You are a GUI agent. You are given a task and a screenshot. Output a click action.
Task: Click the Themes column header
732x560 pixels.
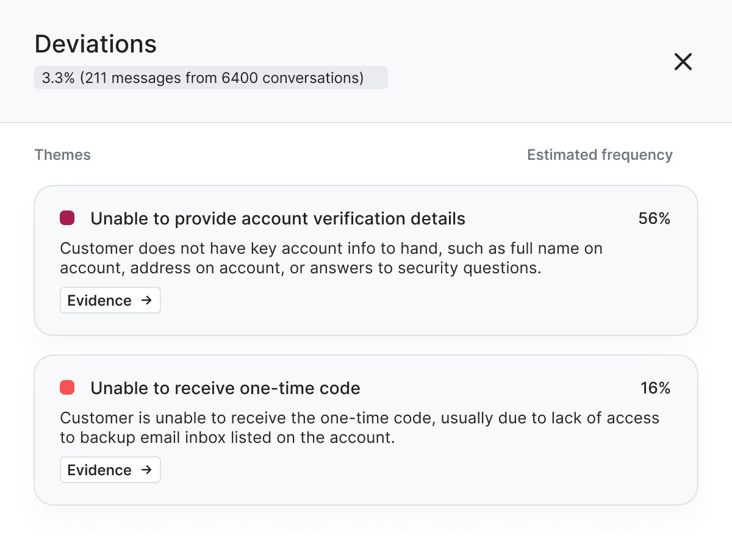pos(63,155)
